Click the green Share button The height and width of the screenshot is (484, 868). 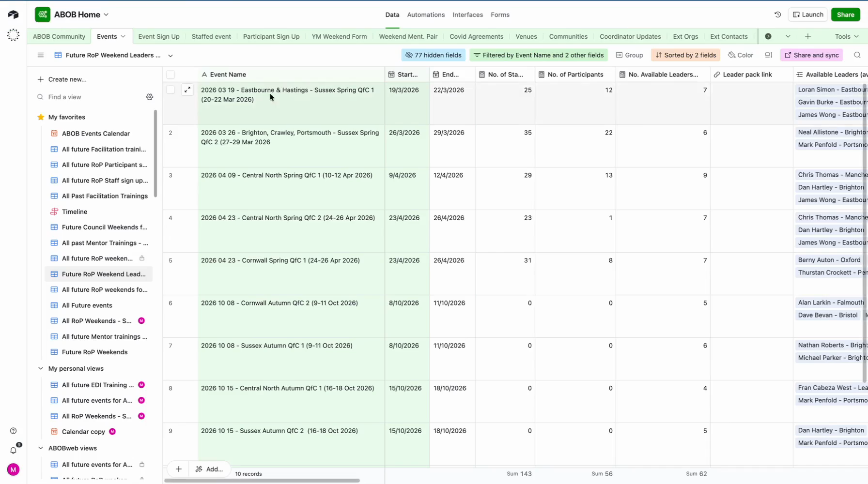point(845,15)
